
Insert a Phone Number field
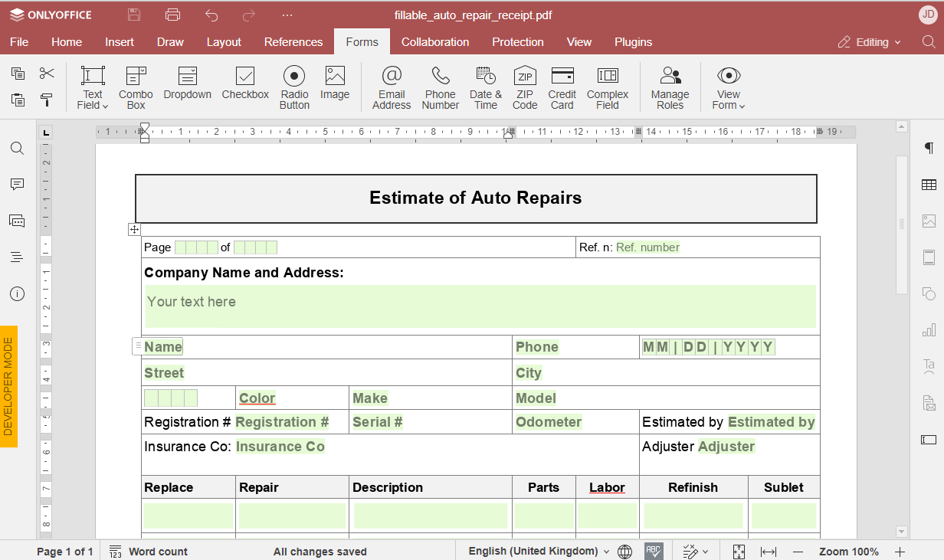tap(440, 87)
